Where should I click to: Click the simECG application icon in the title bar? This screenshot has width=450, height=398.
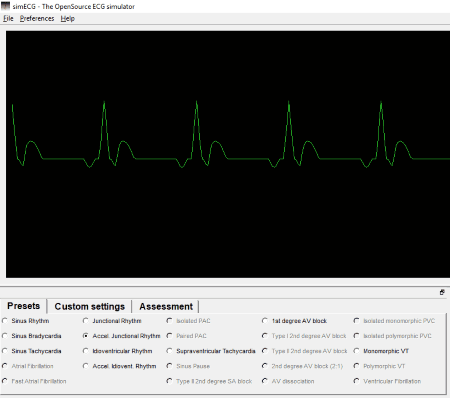pyautogui.click(x=6, y=6)
